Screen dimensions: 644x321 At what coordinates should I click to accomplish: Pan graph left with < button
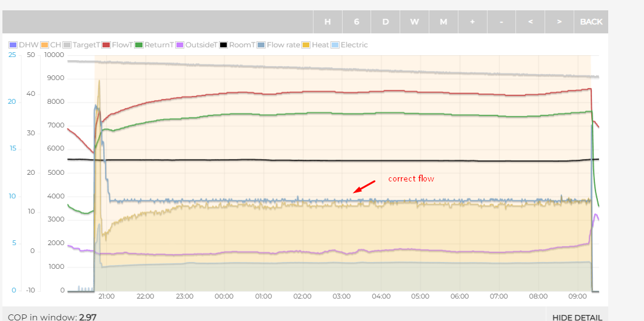pyautogui.click(x=531, y=22)
